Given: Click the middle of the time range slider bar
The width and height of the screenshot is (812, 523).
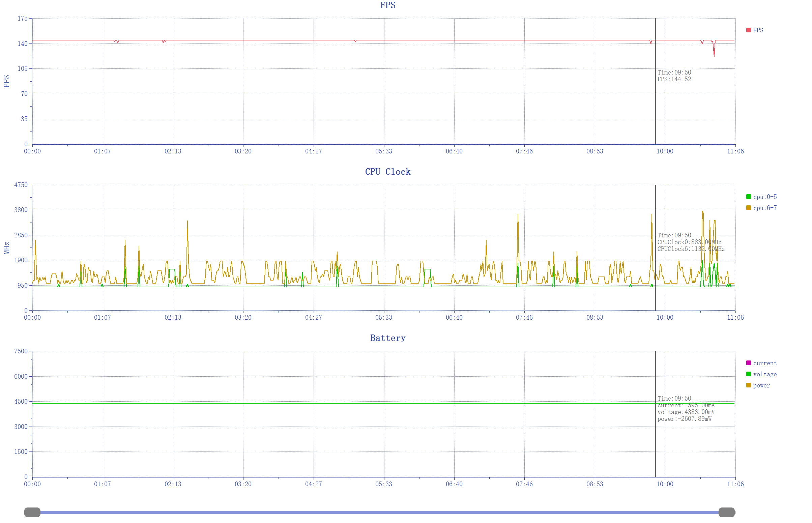Looking at the screenshot, I should click(379, 513).
